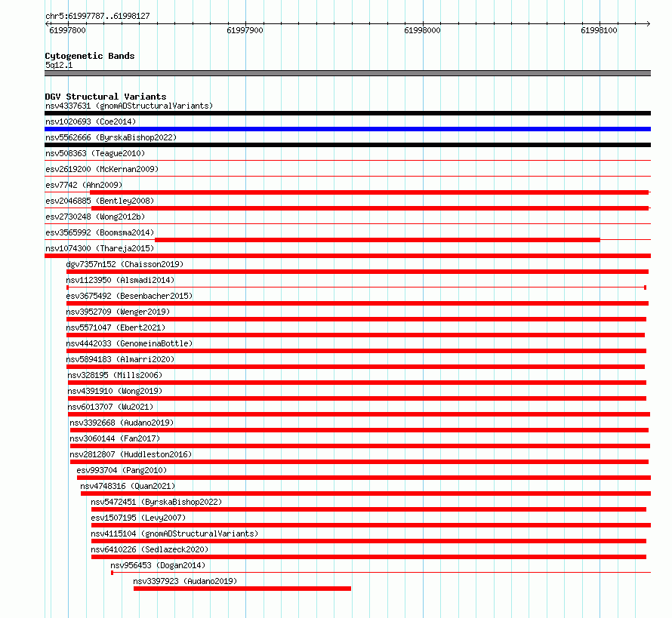
Task: Select nsv5472451 (ByrskaBishop2022) label
Action: 156,502
